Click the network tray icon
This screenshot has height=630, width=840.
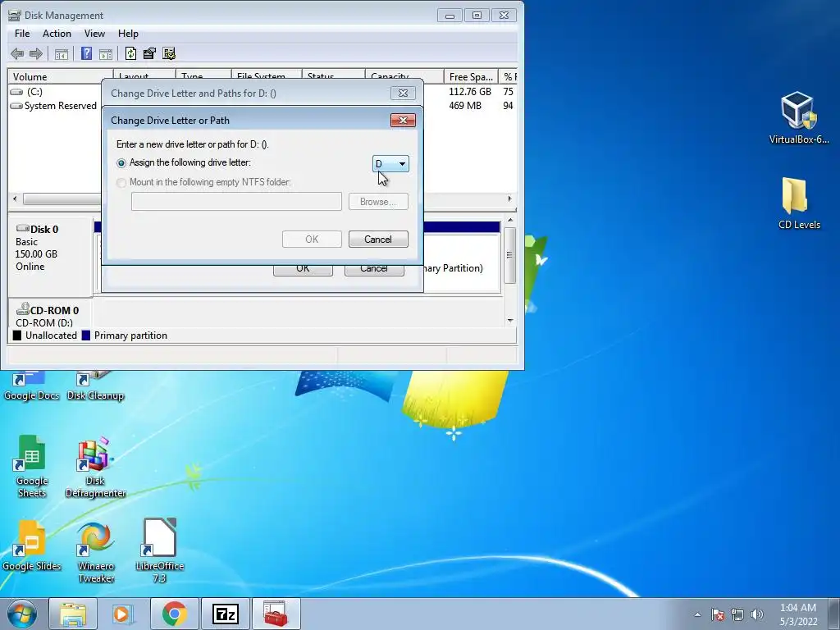coord(737,614)
